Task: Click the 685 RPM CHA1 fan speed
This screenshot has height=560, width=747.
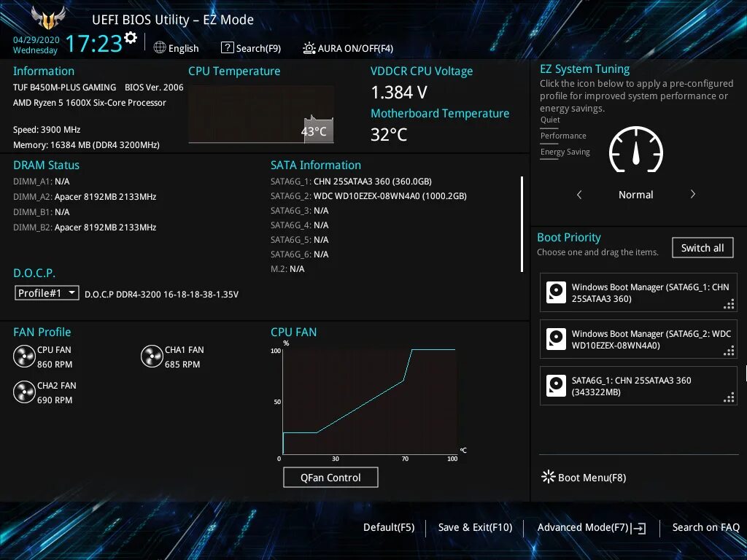Action: click(182, 365)
